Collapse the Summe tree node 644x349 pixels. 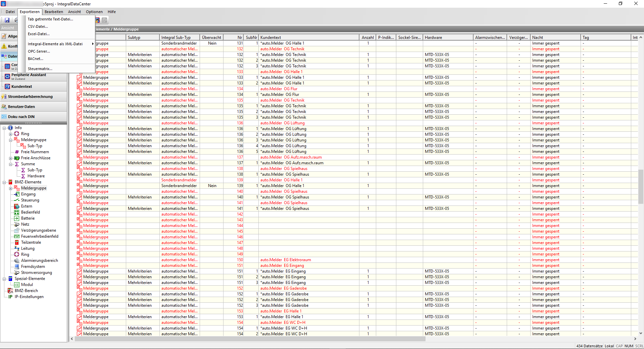[11, 164]
